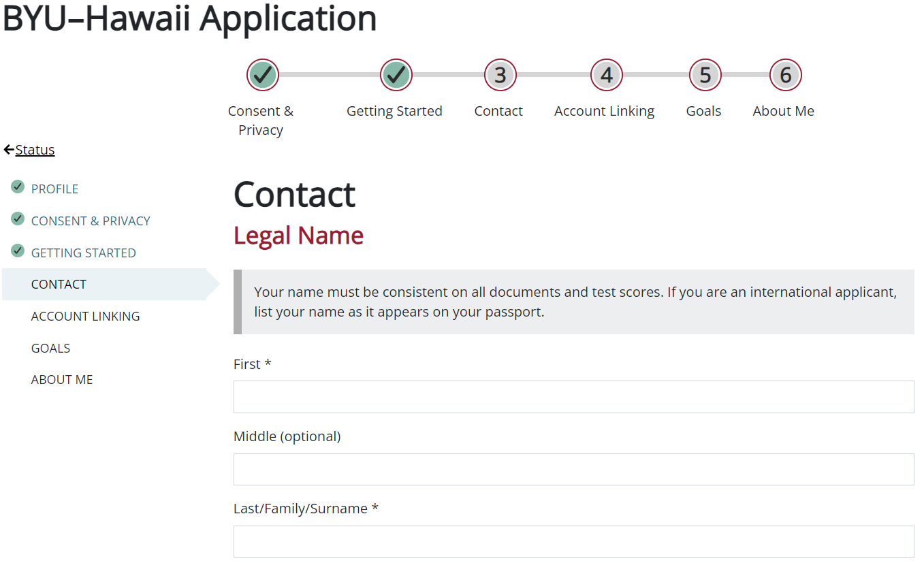Select step 6 About Me circle
Viewport: 924px width, 563px height.
tap(786, 75)
